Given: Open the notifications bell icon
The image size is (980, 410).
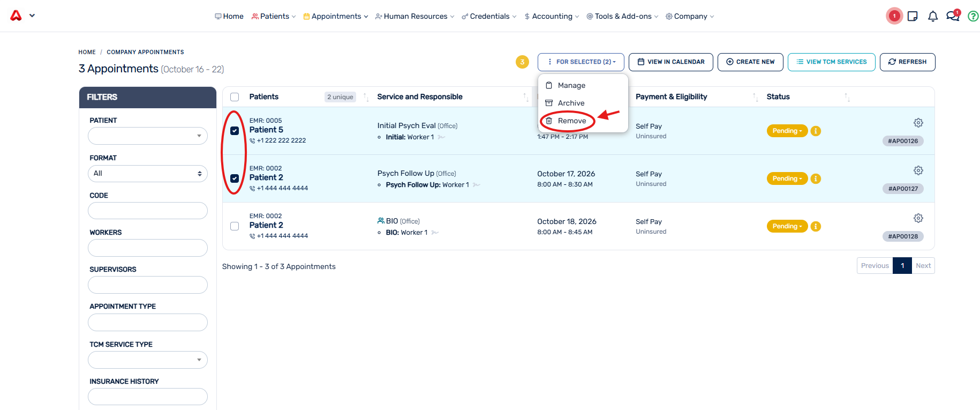Looking at the screenshot, I should tap(933, 16).
